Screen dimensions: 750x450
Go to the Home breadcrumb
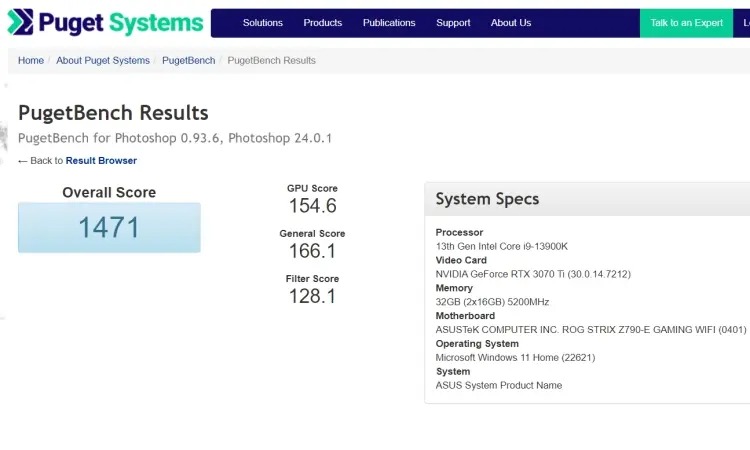click(31, 61)
